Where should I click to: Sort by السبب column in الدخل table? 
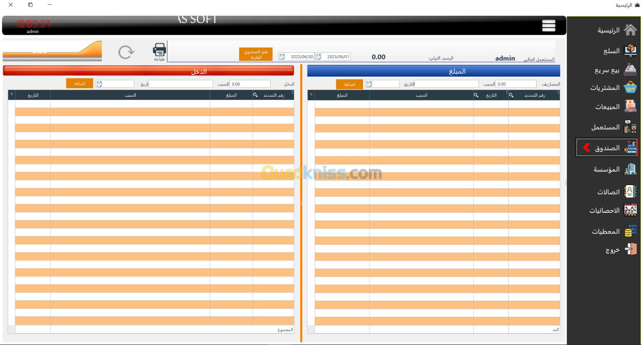[130, 95]
